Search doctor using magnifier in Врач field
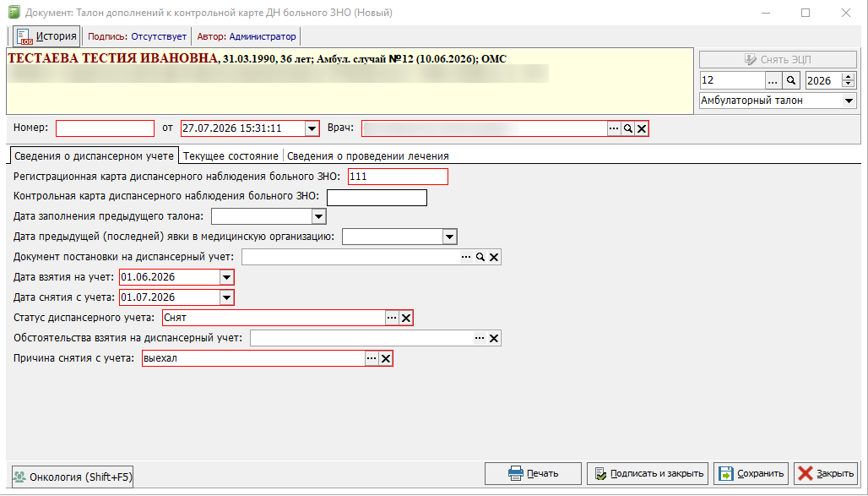Screen dimensions: 868x496 (627, 128)
